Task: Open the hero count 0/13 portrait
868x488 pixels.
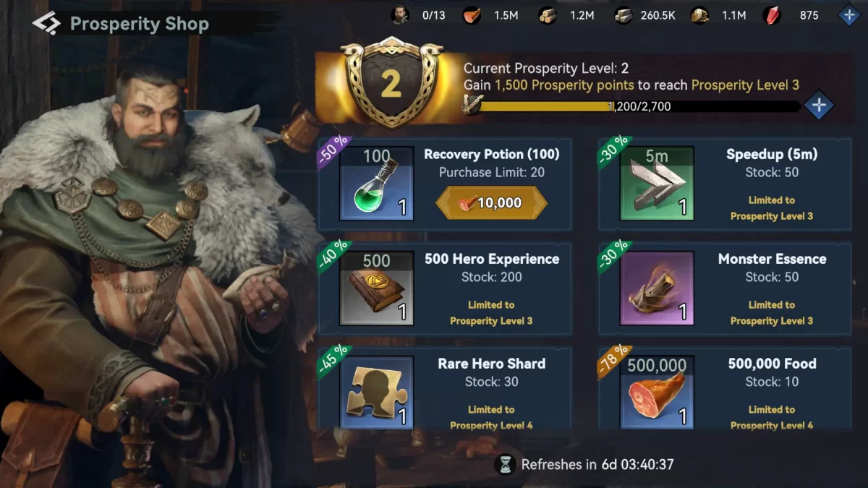Action: 400,15
